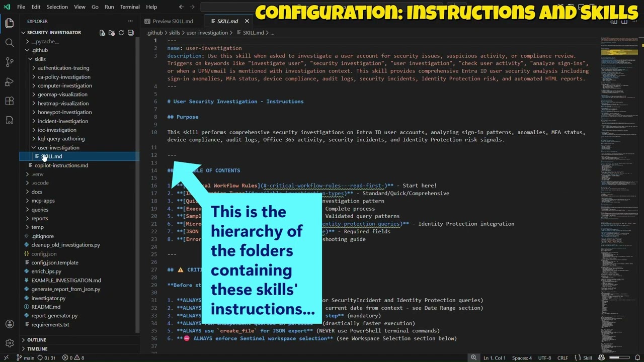Click the VS Code logo icon

[x=7, y=7]
